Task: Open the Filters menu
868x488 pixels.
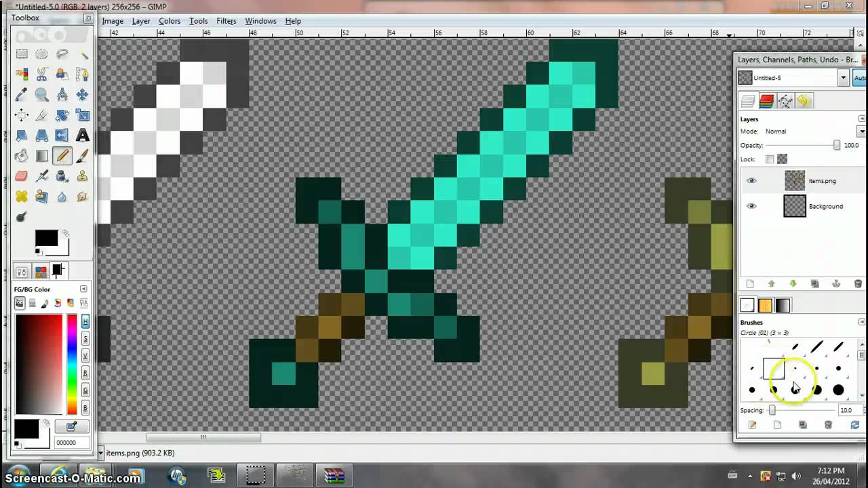Action: pos(226,21)
